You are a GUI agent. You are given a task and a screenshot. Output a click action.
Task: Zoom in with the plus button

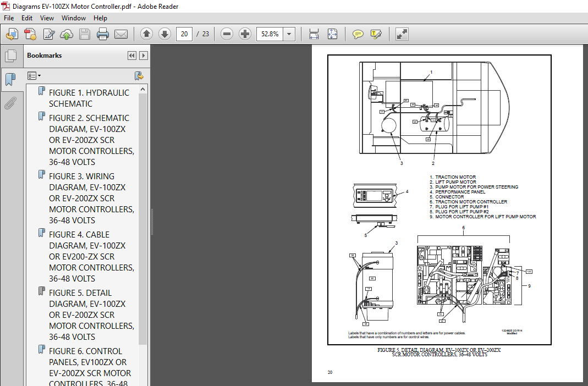click(x=245, y=34)
